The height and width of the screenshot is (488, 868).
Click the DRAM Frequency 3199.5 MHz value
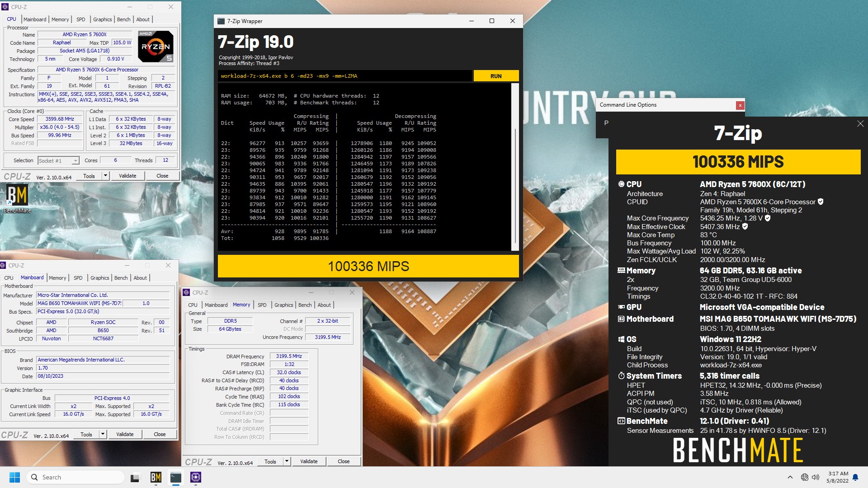pyautogui.click(x=289, y=356)
